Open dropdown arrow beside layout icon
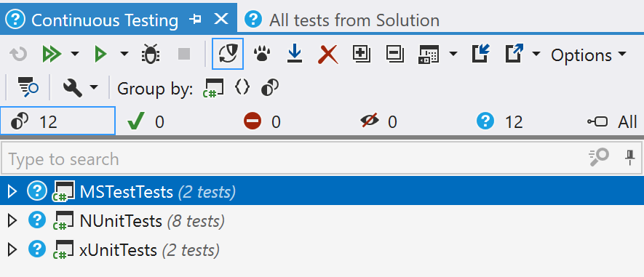The image size is (644, 277). click(453, 54)
